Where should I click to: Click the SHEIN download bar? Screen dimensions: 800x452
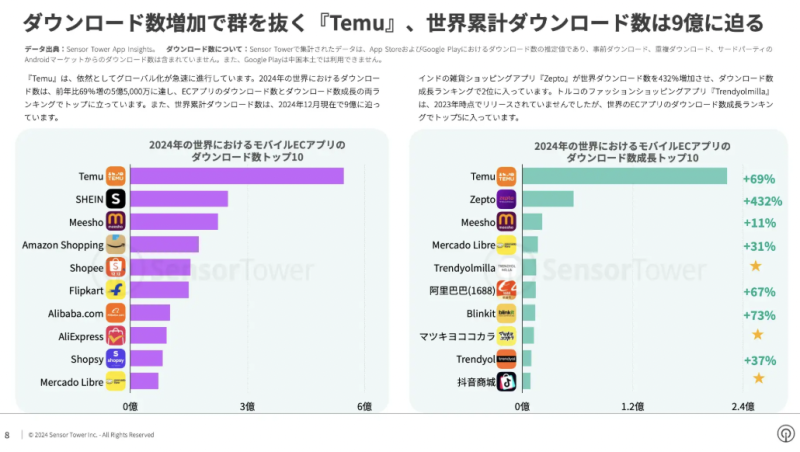(x=179, y=199)
